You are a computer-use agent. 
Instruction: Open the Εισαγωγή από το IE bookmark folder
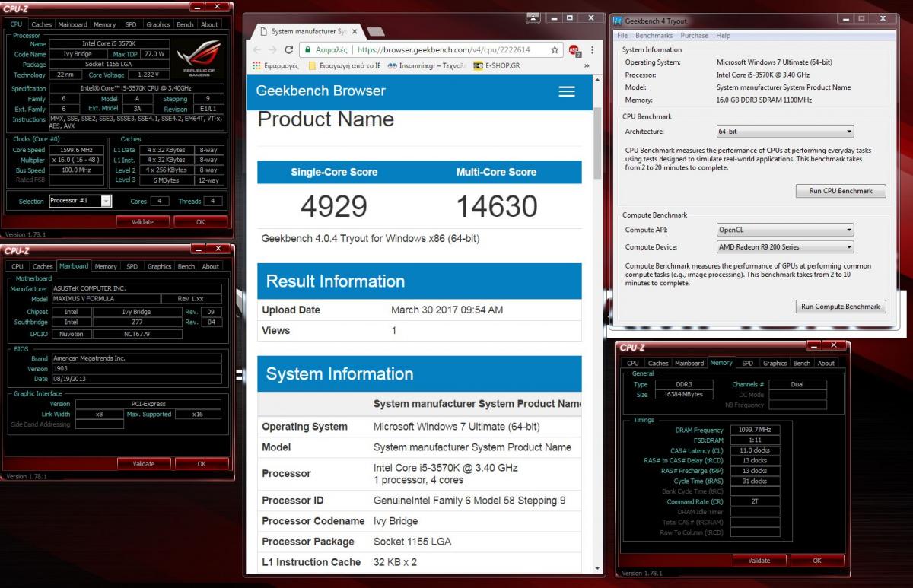pos(345,66)
